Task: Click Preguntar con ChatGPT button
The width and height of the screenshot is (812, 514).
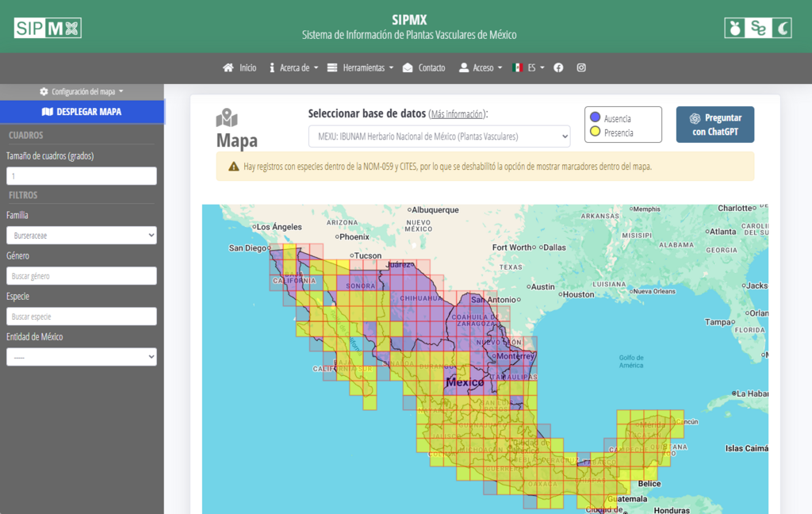Action: 714,125
